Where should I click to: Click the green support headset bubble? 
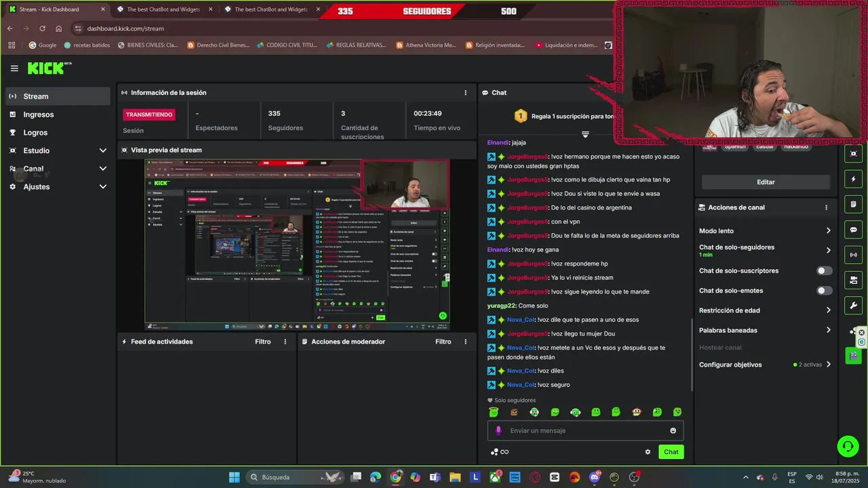coord(848,446)
